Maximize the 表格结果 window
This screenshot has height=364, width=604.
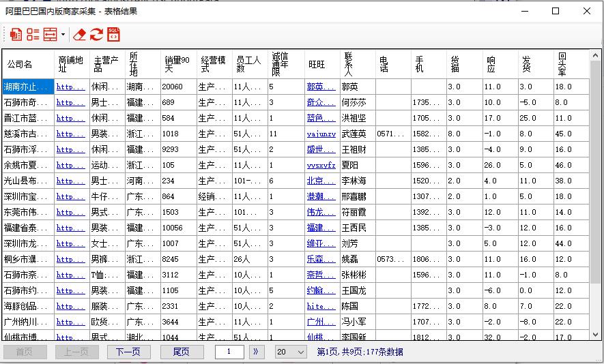(556, 11)
